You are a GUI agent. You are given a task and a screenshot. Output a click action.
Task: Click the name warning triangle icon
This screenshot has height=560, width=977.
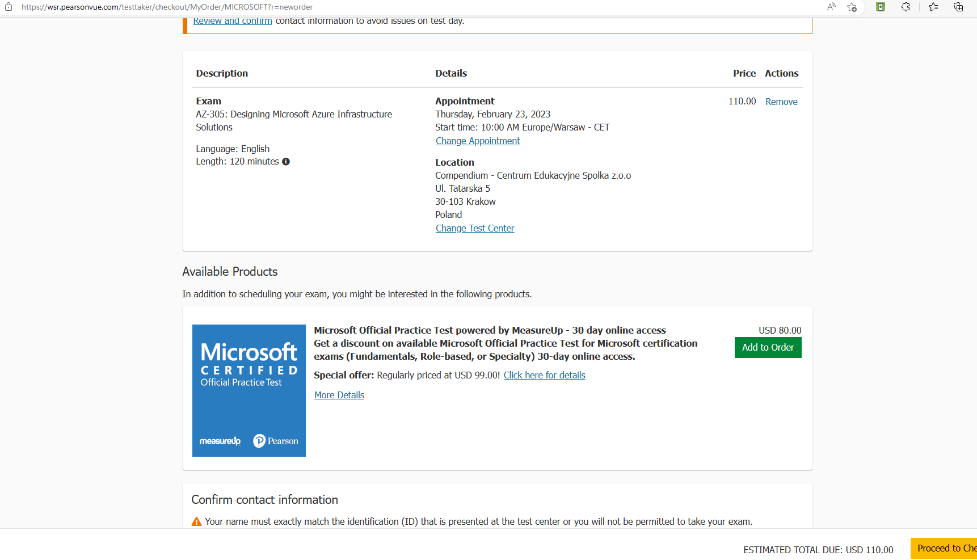coord(196,521)
